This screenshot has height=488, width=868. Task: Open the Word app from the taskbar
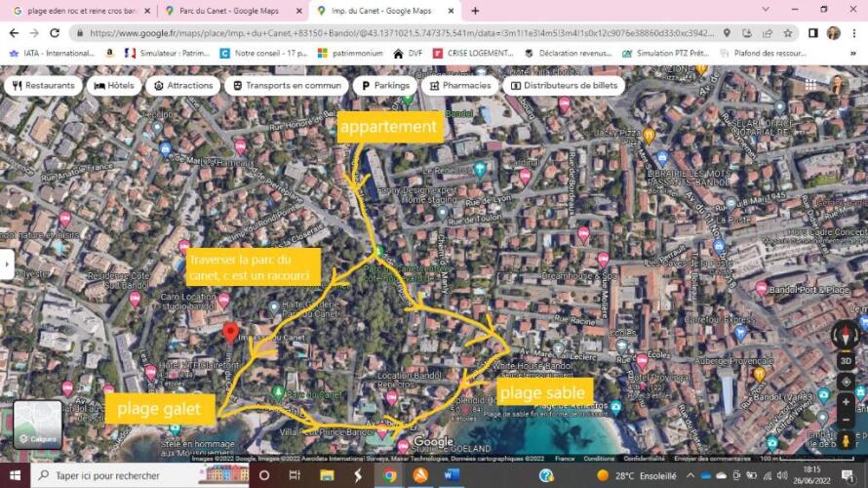click(452, 475)
